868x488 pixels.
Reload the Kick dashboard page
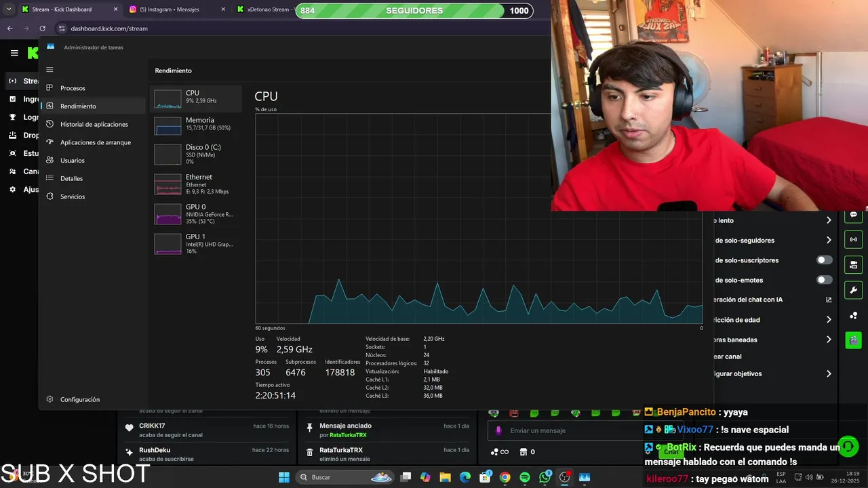42,28
